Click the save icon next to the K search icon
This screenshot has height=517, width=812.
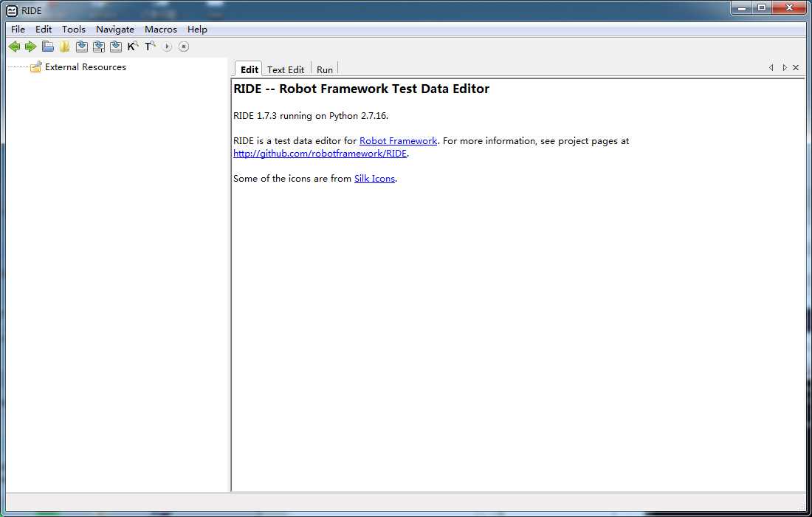tap(116, 47)
